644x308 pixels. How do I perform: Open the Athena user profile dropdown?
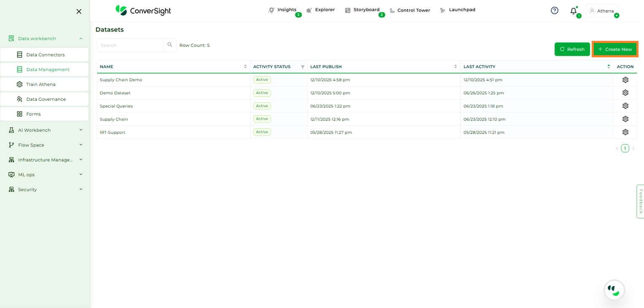[x=602, y=11]
